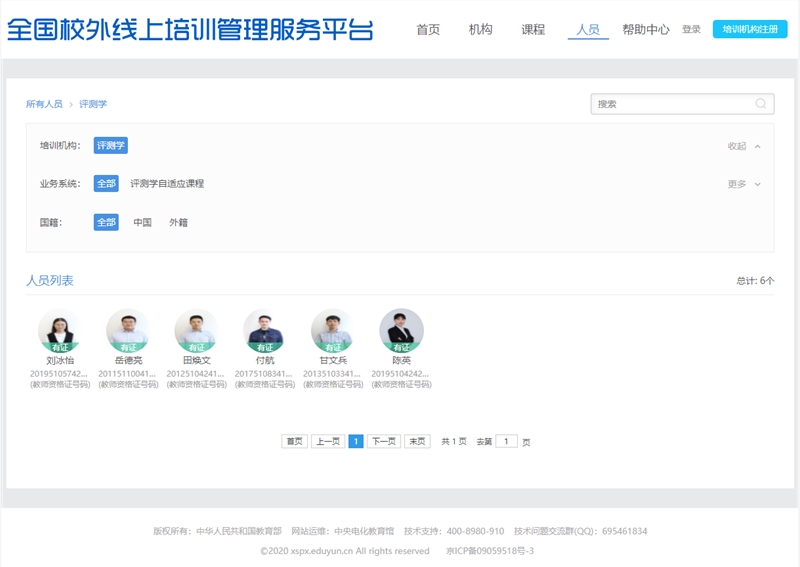Click the 首页 pagination button
Viewport: 800px width, 567px height.
tap(294, 441)
